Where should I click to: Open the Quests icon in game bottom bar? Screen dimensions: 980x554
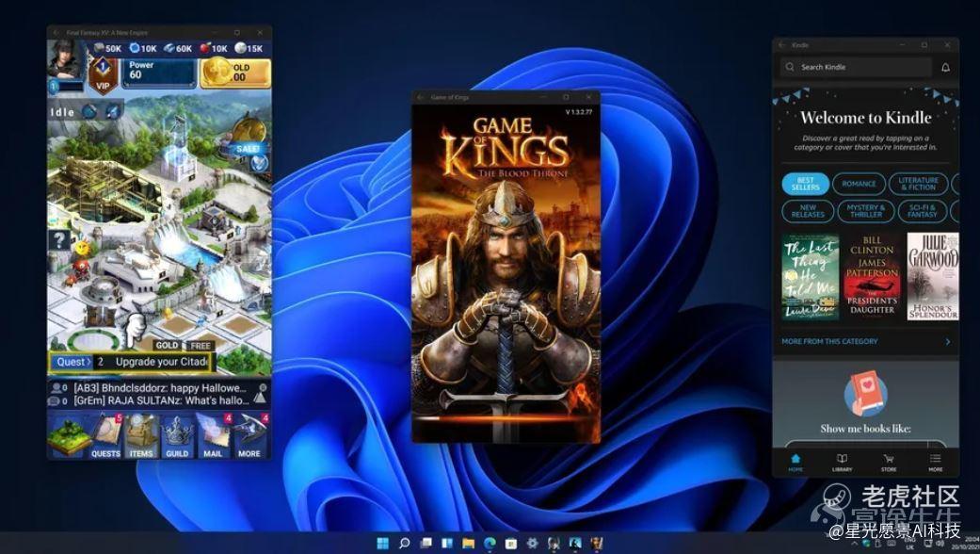click(x=105, y=436)
